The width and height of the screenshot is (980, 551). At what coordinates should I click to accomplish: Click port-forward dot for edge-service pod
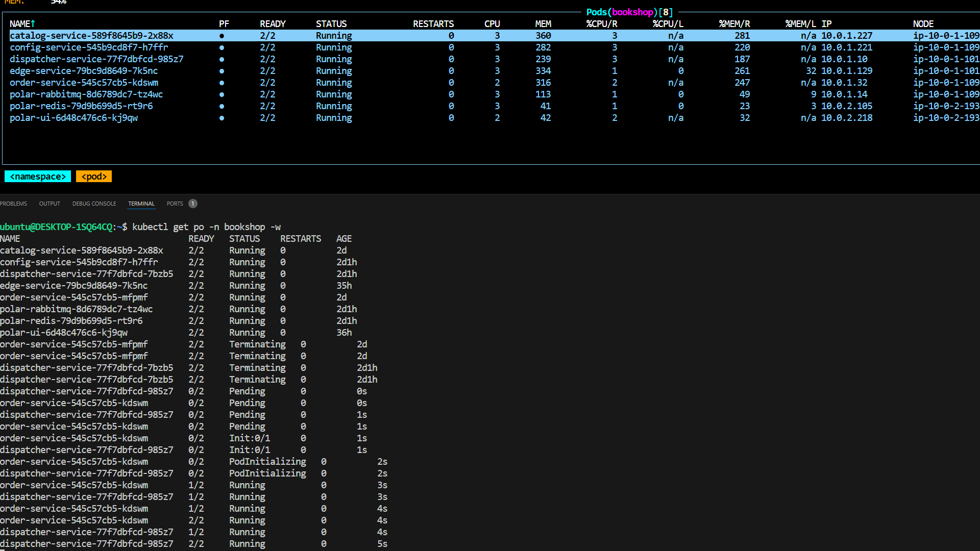coord(222,71)
